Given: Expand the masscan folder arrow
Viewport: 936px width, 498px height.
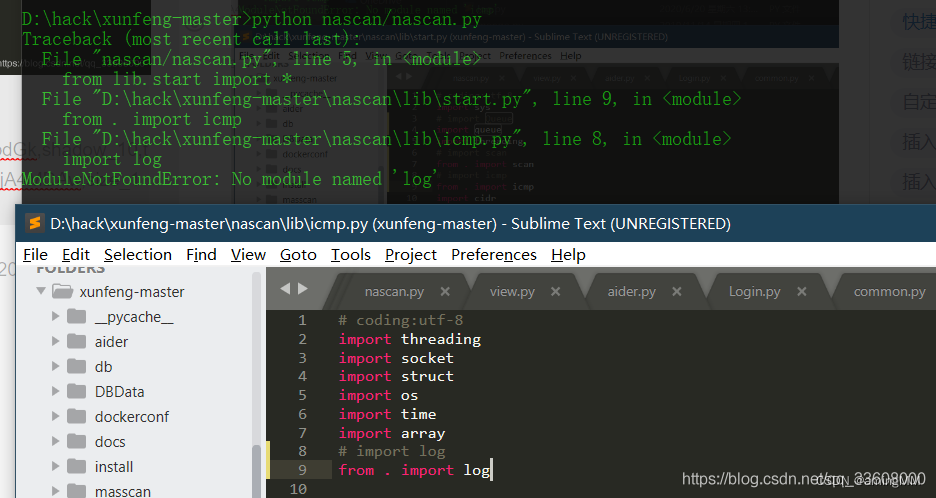Looking at the screenshot, I should [x=56, y=491].
